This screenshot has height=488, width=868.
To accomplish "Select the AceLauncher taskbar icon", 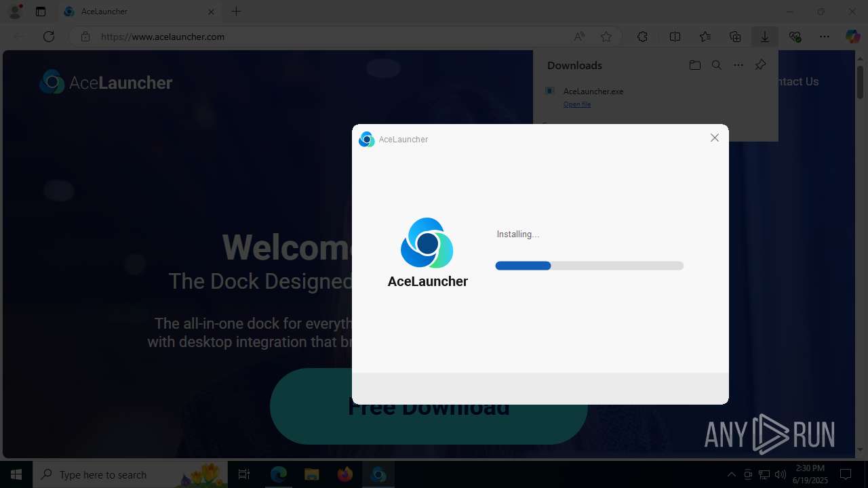I will coord(378,474).
